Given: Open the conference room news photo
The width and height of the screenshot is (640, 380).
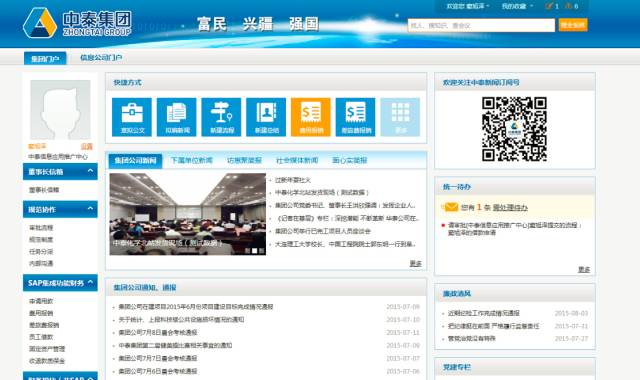Looking at the screenshot, I should point(188,214).
